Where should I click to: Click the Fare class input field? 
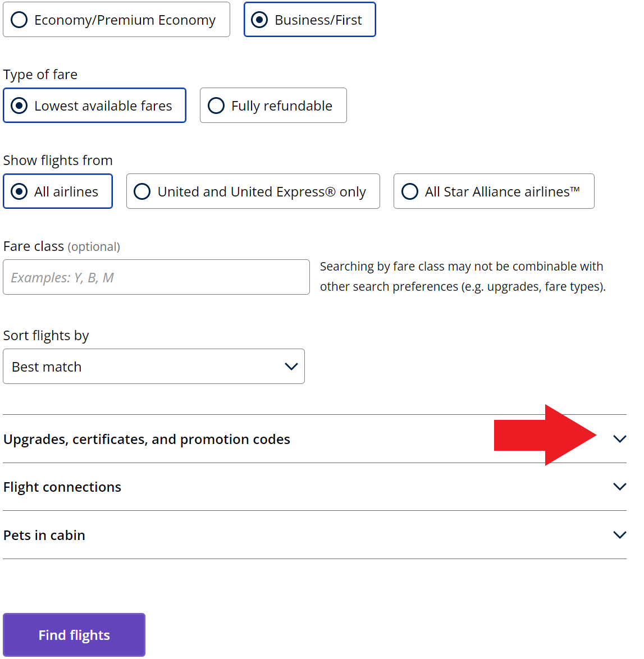point(157,277)
